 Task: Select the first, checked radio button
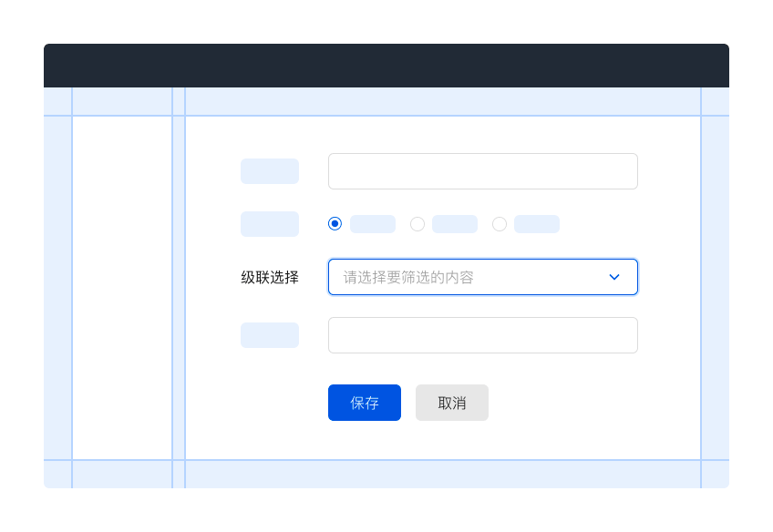point(335,224)
